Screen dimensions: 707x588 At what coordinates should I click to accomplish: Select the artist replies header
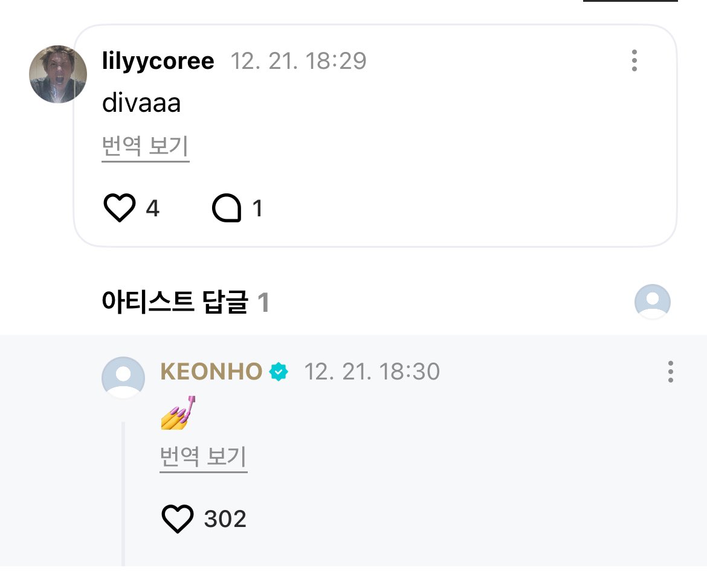[x=186, y=302]
